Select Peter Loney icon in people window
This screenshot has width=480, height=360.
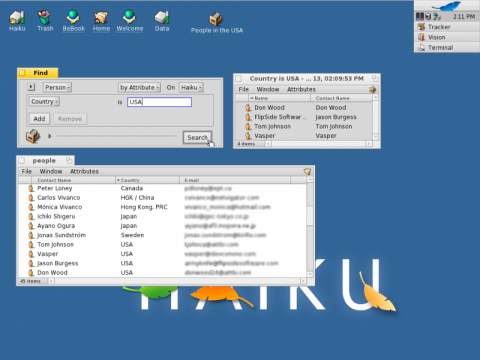tap(31, 188)
